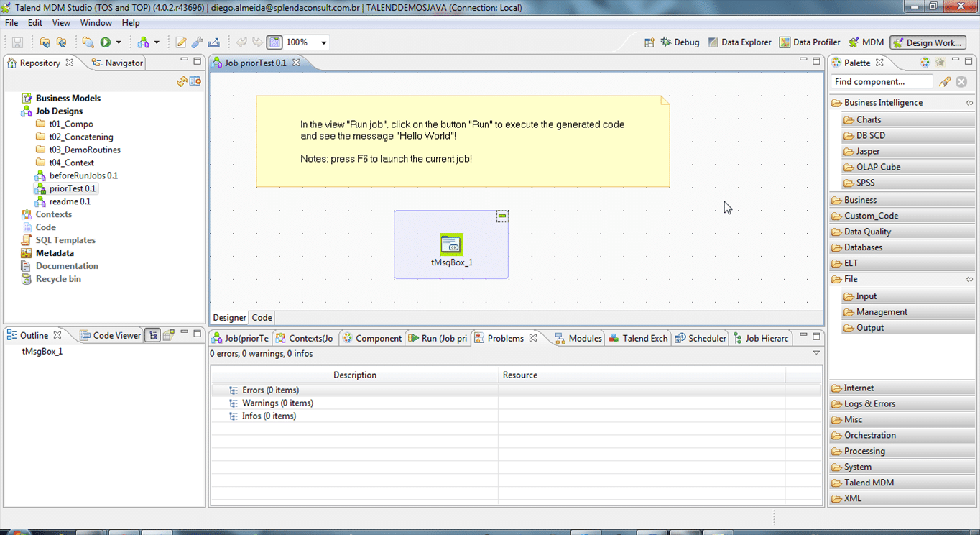The width and height of the screenshot is (980, 535).
Task: Click the refresh icon in Repository panel
Action: (x=182, y=81)
